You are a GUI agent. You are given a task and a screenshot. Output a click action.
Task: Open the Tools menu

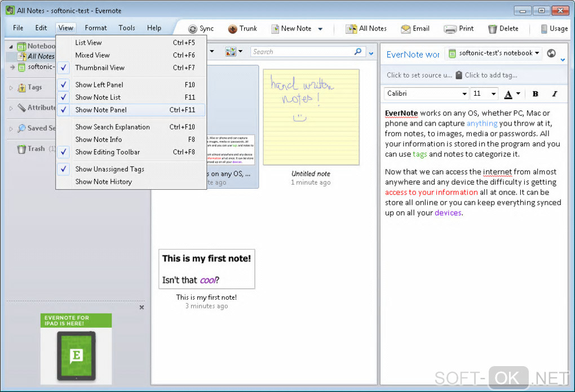[x=127, y=28]
